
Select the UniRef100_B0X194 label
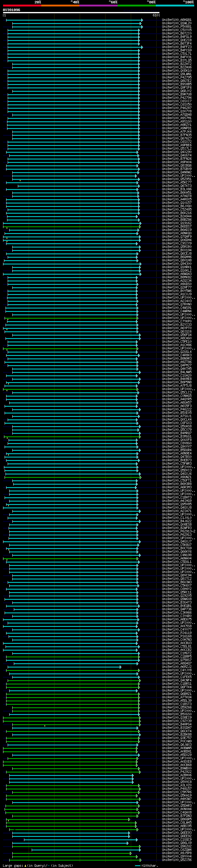point(176,250)
